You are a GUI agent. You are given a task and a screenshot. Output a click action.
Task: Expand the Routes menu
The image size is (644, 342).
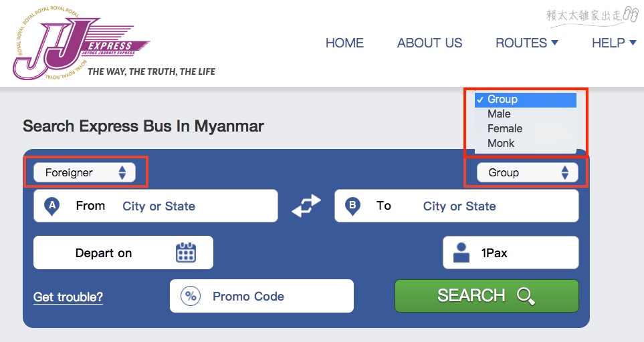[527, 43]
